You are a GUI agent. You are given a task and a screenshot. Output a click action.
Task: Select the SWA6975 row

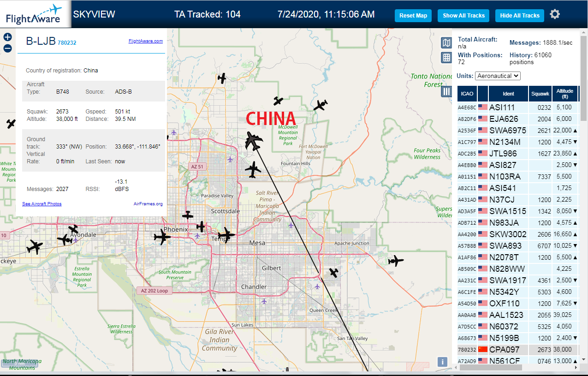click(x=517, y=130)
